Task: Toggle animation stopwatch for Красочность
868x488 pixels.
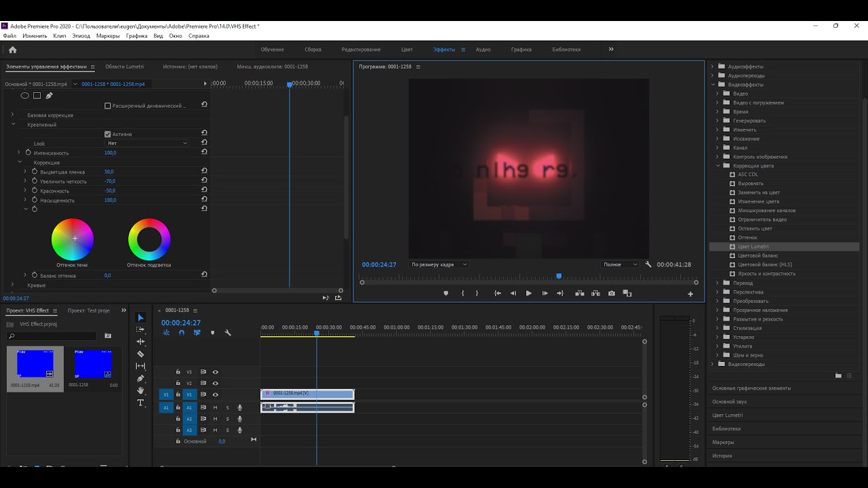Action: (x=35, y=190)
